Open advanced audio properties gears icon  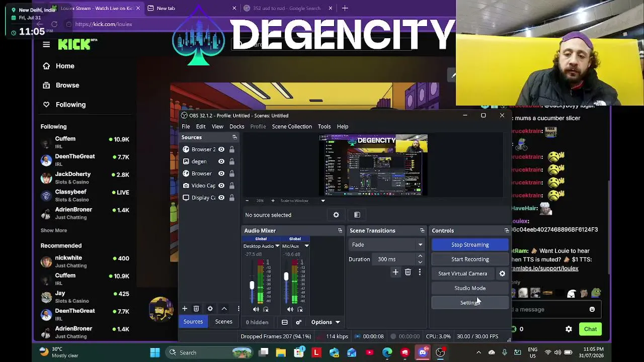(x=298, y=322)
